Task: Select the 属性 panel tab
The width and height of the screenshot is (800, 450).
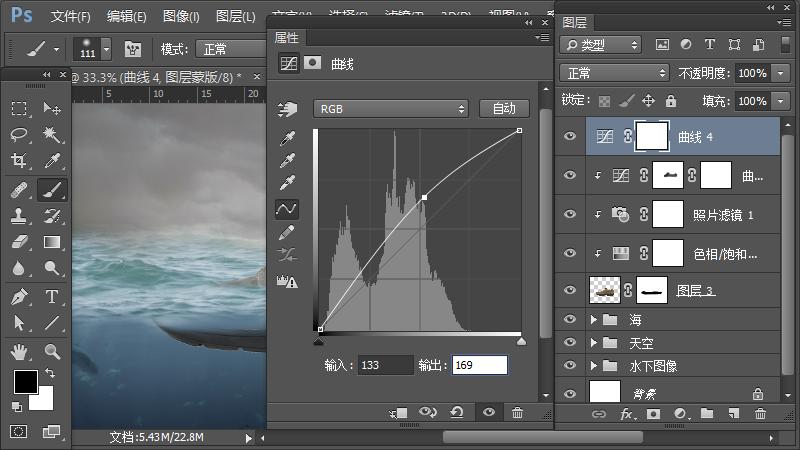Action: (x=286, y=37)
